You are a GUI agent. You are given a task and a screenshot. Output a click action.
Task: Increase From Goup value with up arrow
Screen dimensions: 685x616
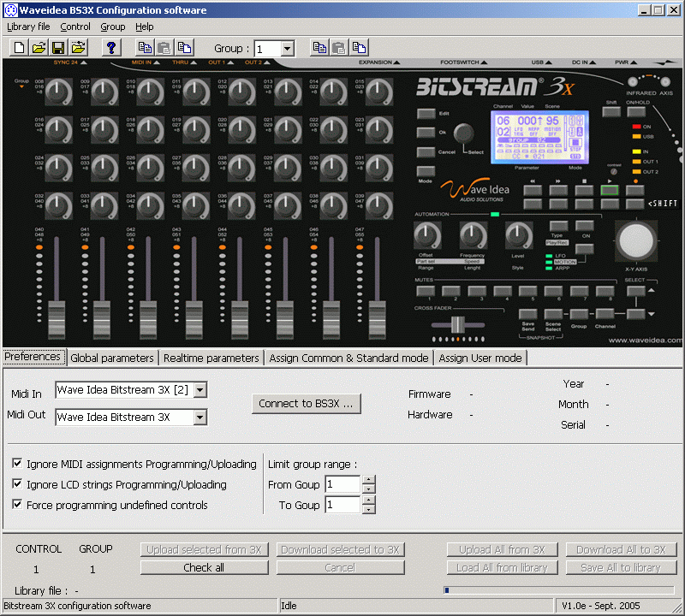coord(369,479)
